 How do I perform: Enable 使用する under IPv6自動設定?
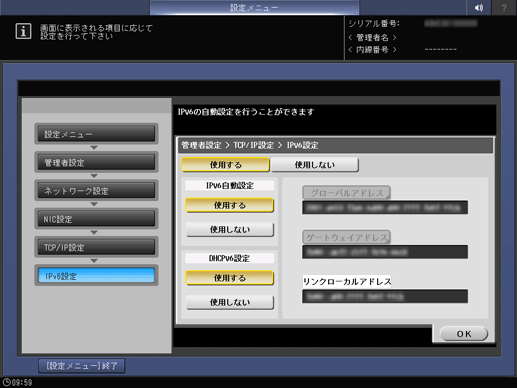230,205
